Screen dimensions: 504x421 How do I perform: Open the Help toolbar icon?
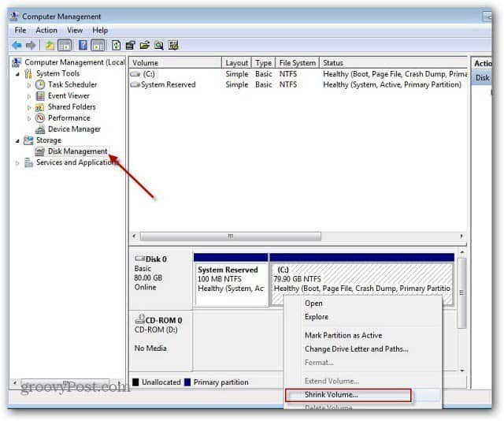pos(83,46)
